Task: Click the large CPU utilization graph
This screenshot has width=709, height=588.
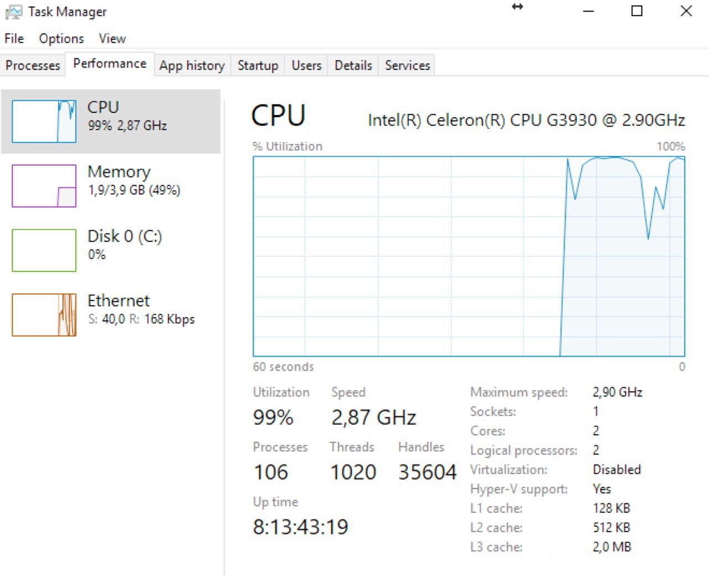Action: coord(469,256)
